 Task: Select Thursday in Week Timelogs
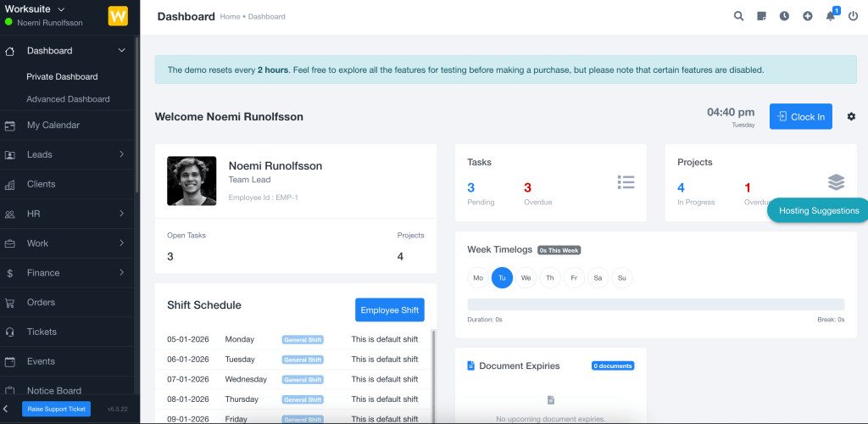pos(550,278)
